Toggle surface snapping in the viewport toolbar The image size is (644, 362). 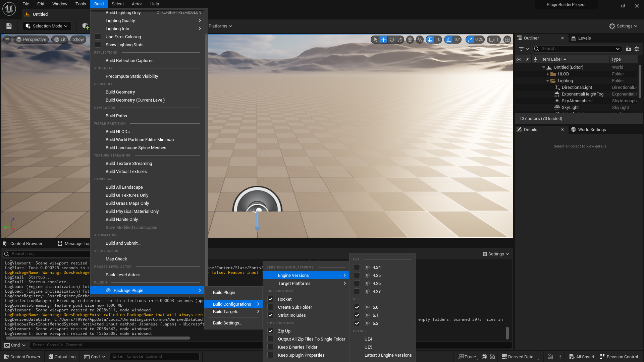[x=420, y=40]
